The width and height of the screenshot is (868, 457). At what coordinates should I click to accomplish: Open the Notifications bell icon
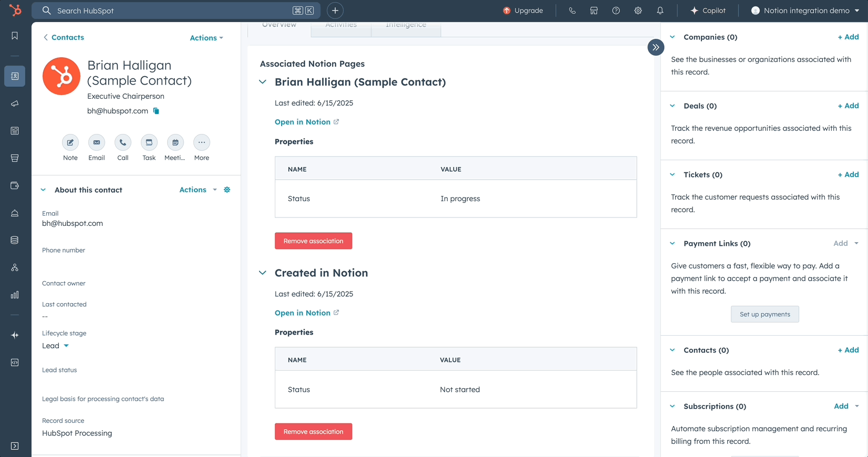click(x=660, y=11)
